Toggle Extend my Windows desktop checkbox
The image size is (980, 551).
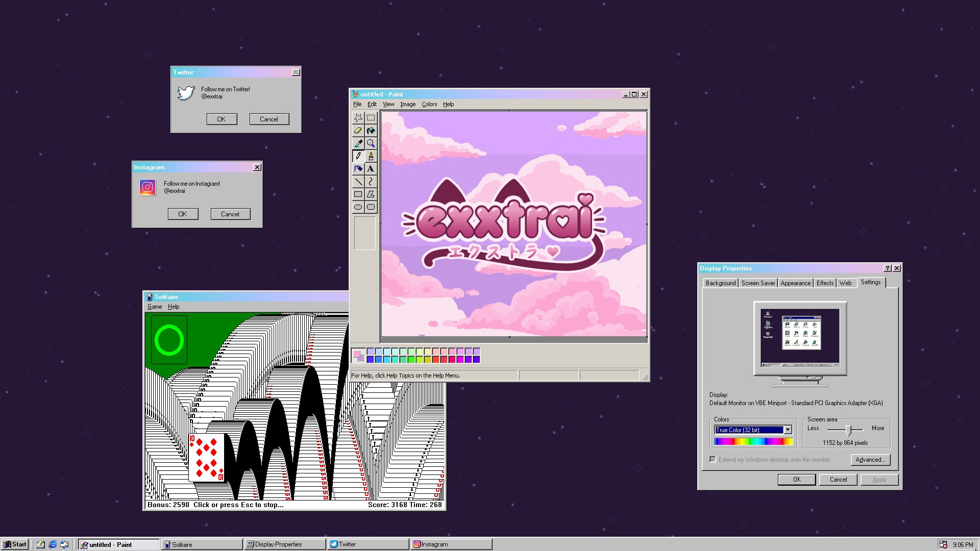click(x=713, y=460)
